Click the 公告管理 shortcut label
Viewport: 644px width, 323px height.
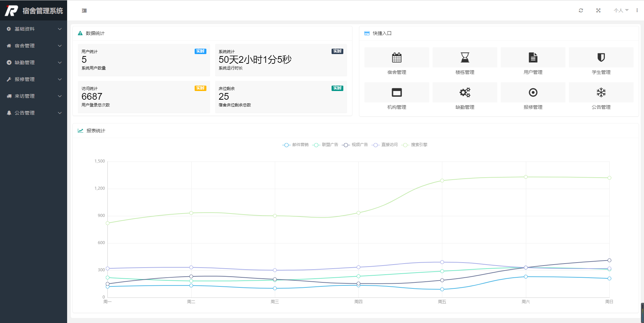(x=601, y=107)
